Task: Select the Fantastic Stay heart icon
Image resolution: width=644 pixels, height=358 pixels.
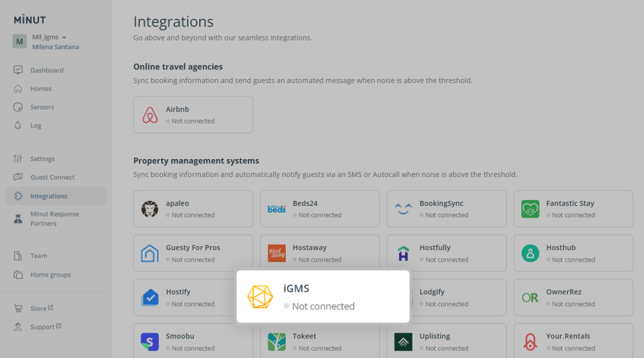Action: click(x=530, y=208)
